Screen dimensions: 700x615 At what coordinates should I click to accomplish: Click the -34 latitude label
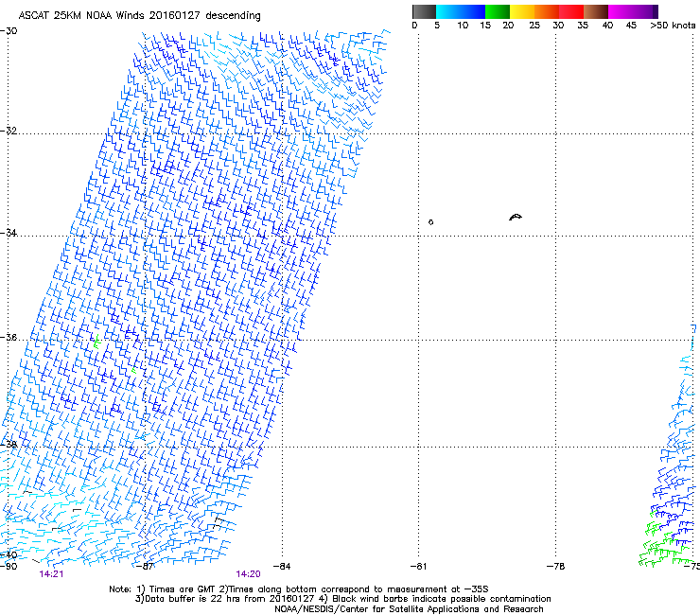tap(9, 233)
